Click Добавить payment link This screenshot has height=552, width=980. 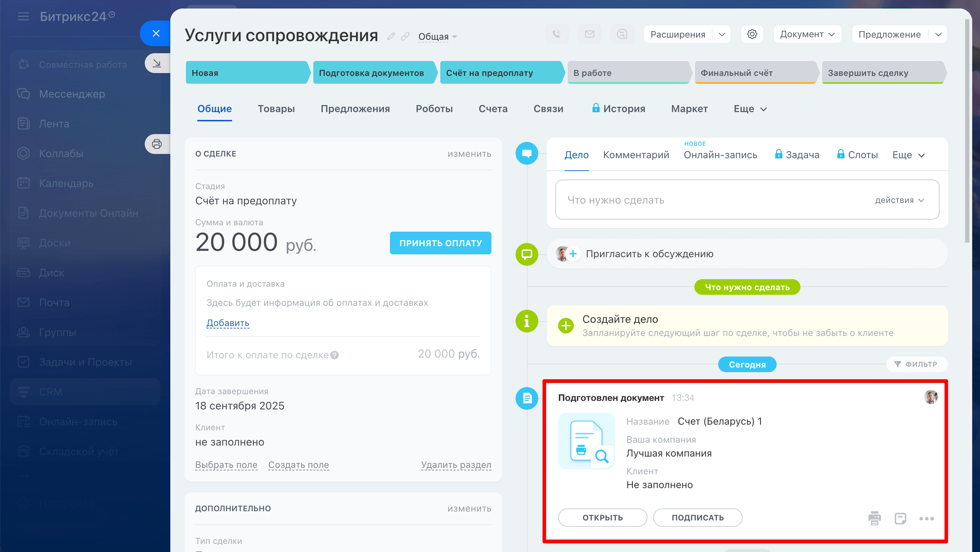pos(228,323)
